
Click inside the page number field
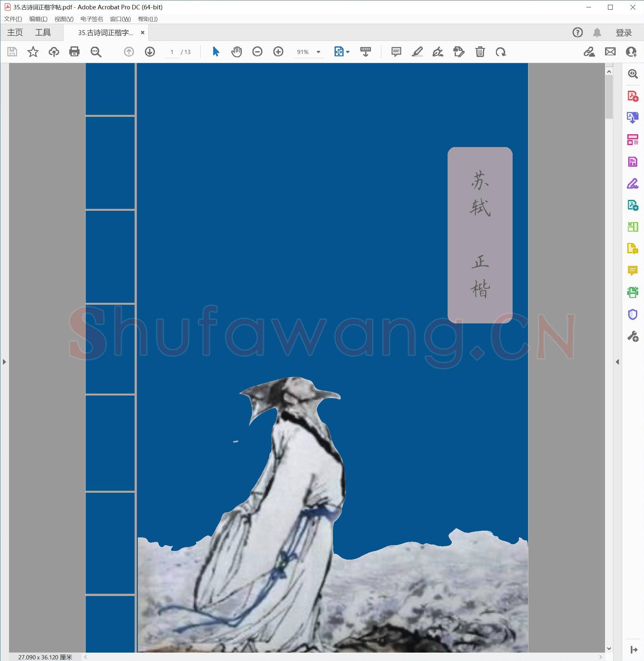tap(172, 52)
